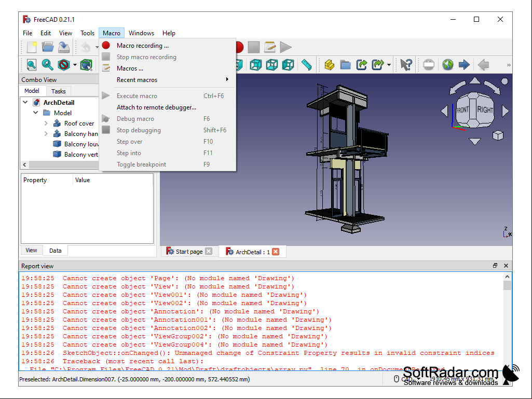Click the Report view scrollbar up arrow
This screenshot has width=532, height=399.
pos(507,277)
